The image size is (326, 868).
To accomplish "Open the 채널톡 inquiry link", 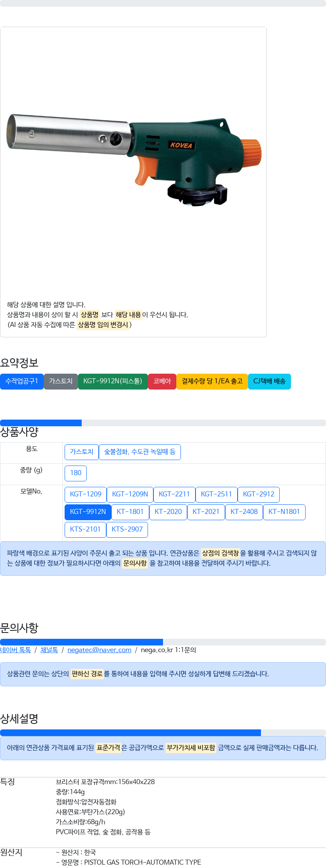I will click(49, 650).
